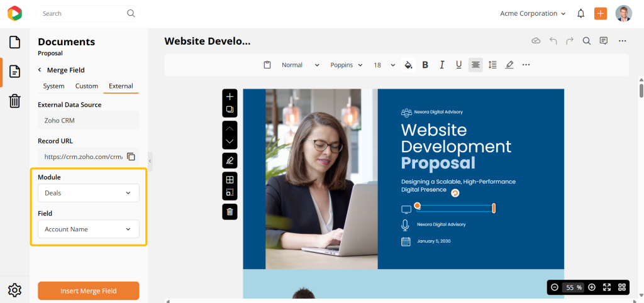This screenshot has width=644, height=303.
Task: Open the comments panel icon
Action: point(603,41)
